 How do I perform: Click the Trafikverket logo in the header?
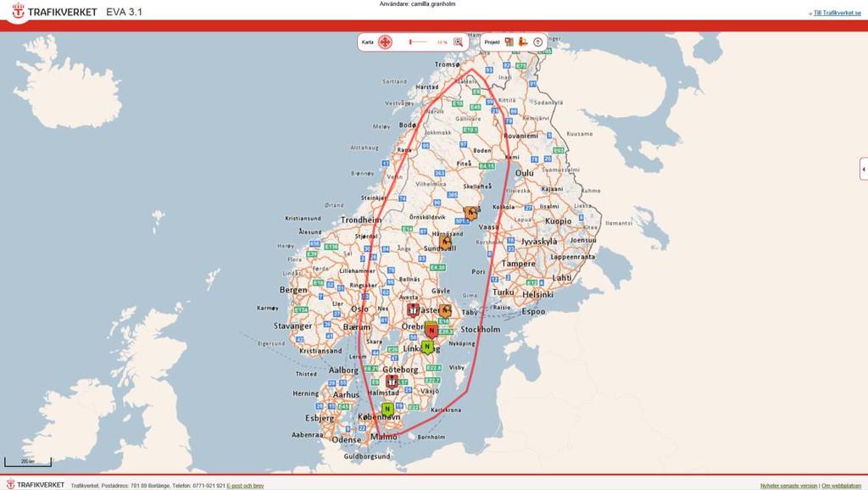(53, 11)
